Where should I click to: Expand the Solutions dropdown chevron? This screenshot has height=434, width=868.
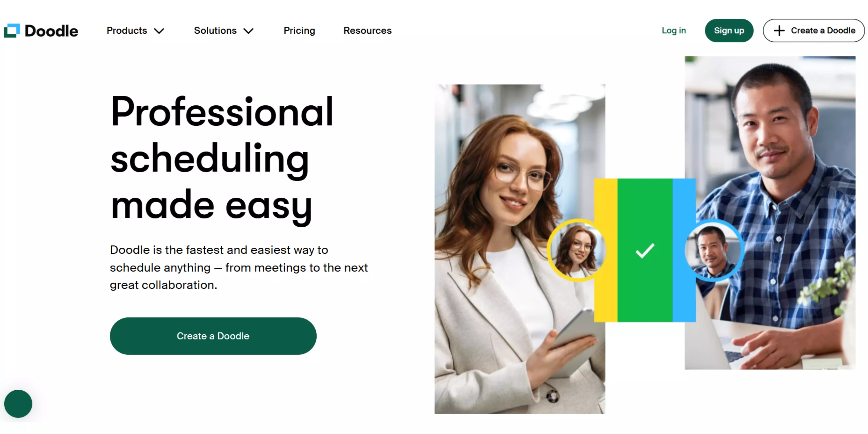tap(248, 31)
